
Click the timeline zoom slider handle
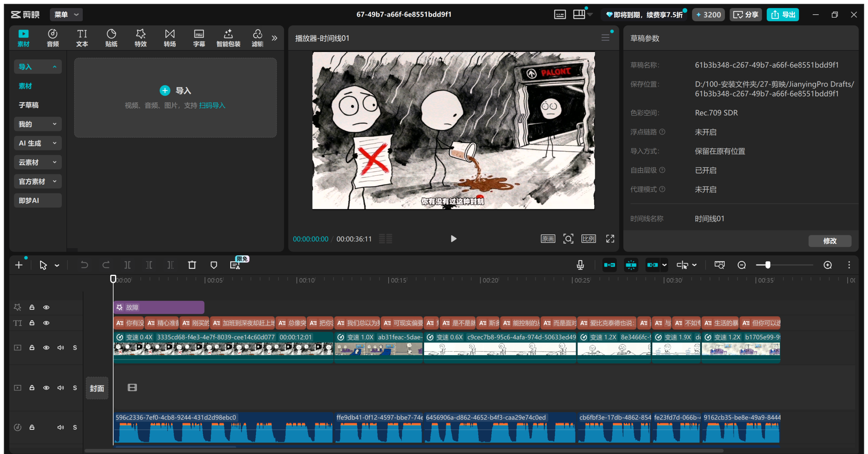tap(768, 265)
